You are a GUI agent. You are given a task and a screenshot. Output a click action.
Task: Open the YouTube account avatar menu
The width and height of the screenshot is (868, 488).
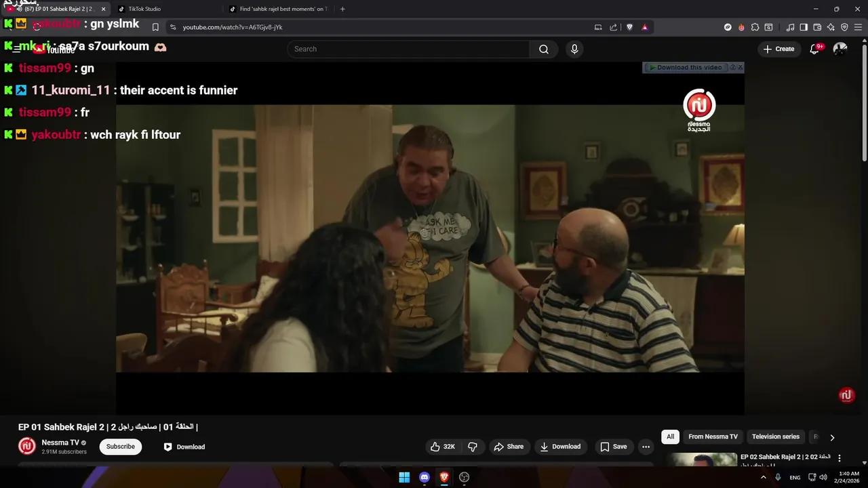coord(840,49)
